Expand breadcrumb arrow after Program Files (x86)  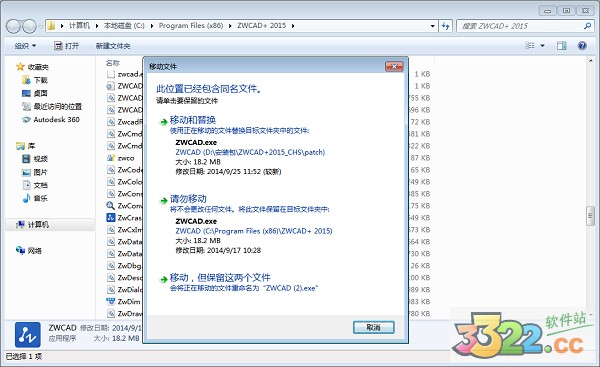[x=230, y=26]
